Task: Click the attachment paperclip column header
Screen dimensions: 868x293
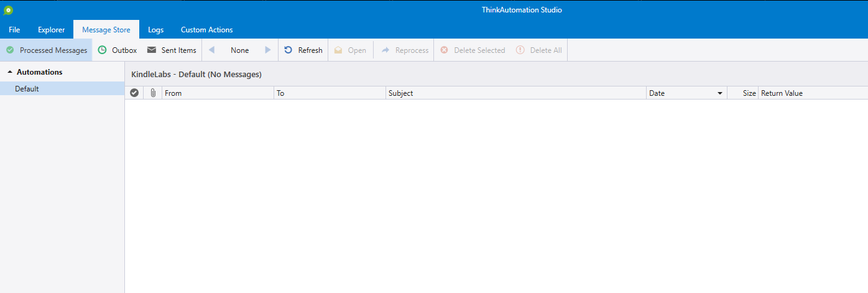Action: 153,93
